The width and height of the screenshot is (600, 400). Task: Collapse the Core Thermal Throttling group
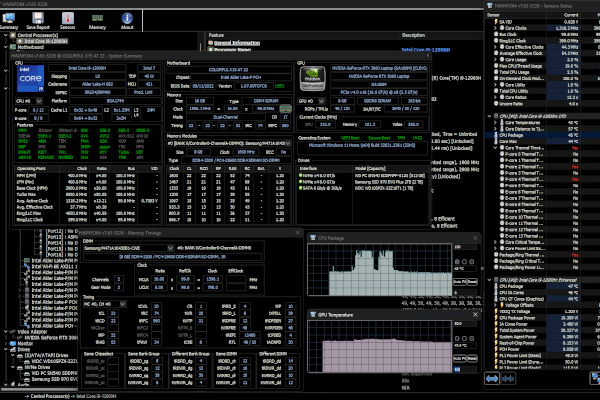pyautogui.click(x=496, y=148)
